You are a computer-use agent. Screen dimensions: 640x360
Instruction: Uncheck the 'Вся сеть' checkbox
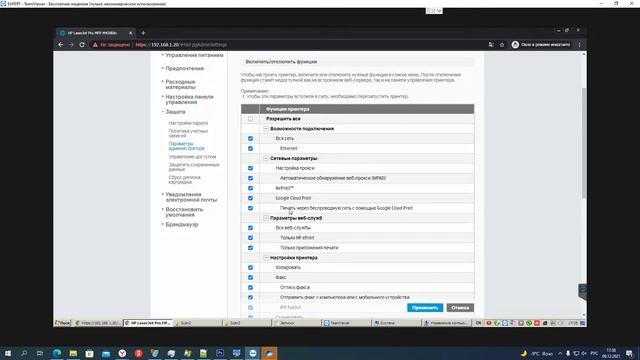(250, 138)
